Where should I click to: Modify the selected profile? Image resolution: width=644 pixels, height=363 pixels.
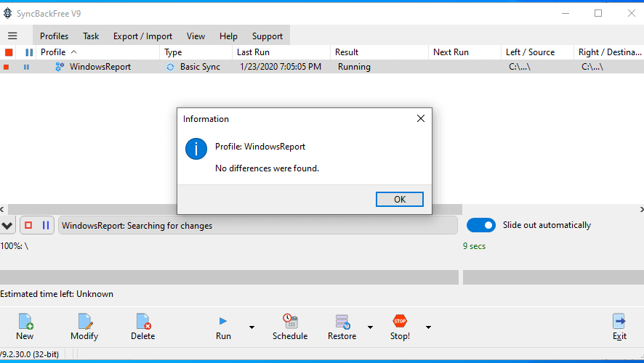point(84,327)
